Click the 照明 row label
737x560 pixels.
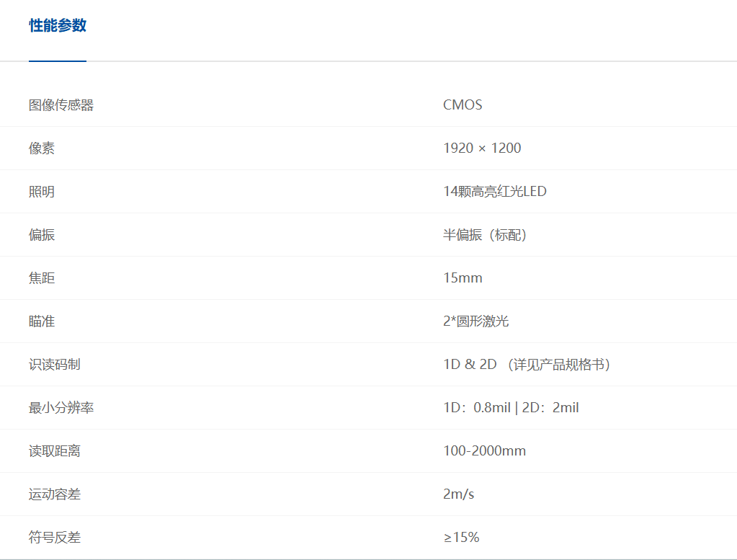pyautogui.click(x=42, y=192)
